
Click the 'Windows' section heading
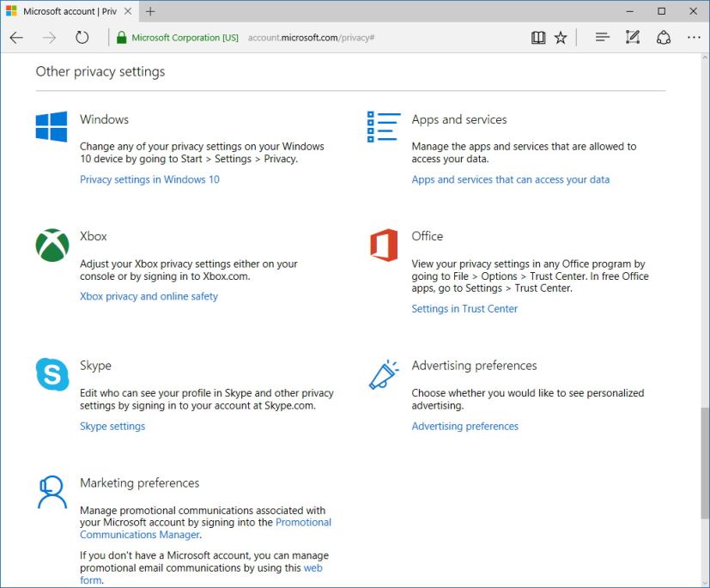point(105,119)
